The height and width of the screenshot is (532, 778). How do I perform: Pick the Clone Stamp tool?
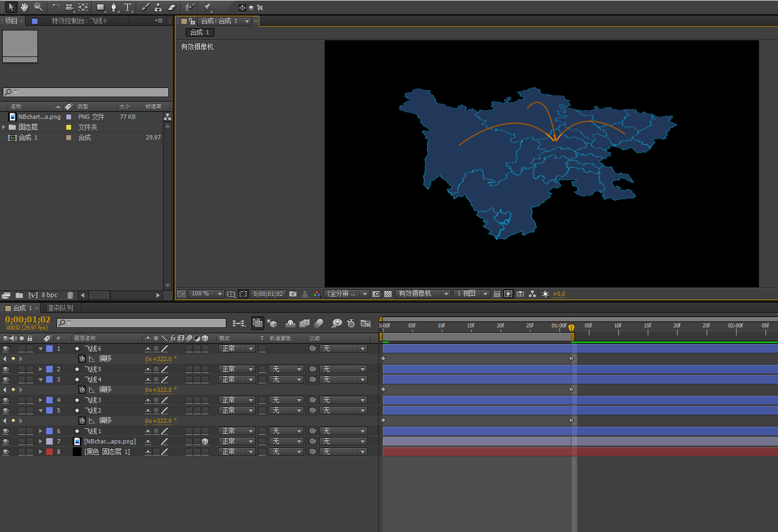coord(158,7)
